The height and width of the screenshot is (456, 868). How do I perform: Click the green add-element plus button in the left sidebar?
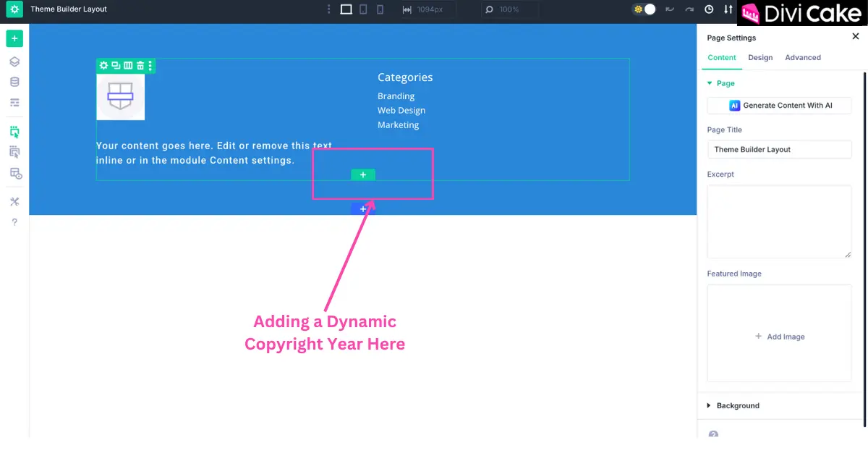pos(14,38)
